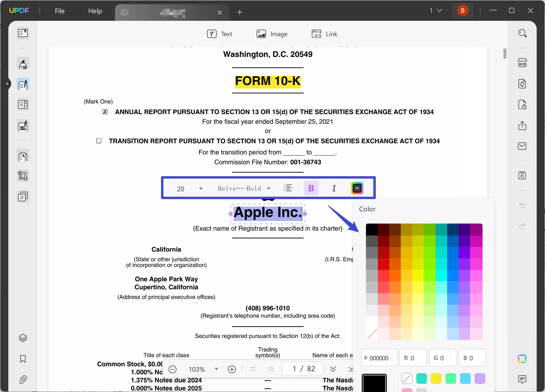
Task: Run the OCR recognition tool
Action: coord(522,63)
